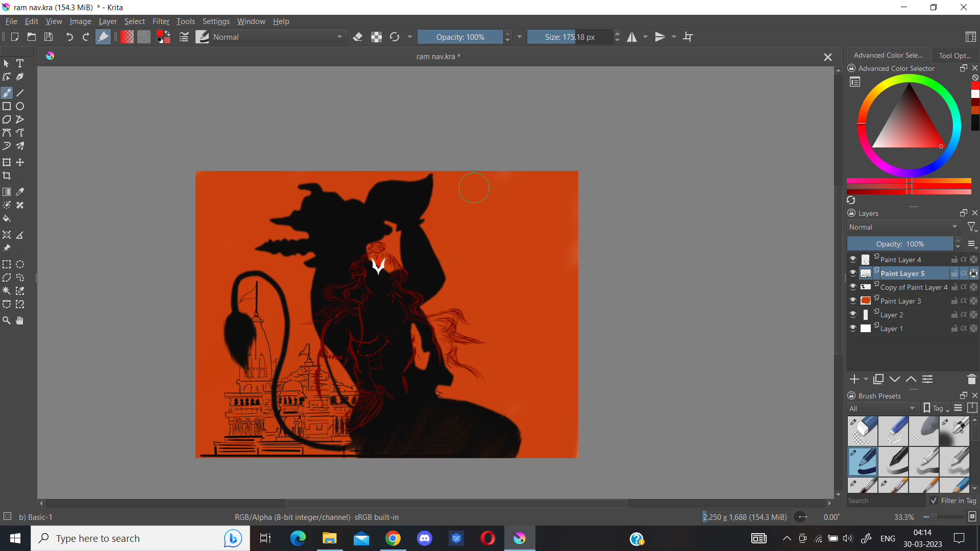
Task: Expand brush presets All tag dropdown
Action: 882,408
